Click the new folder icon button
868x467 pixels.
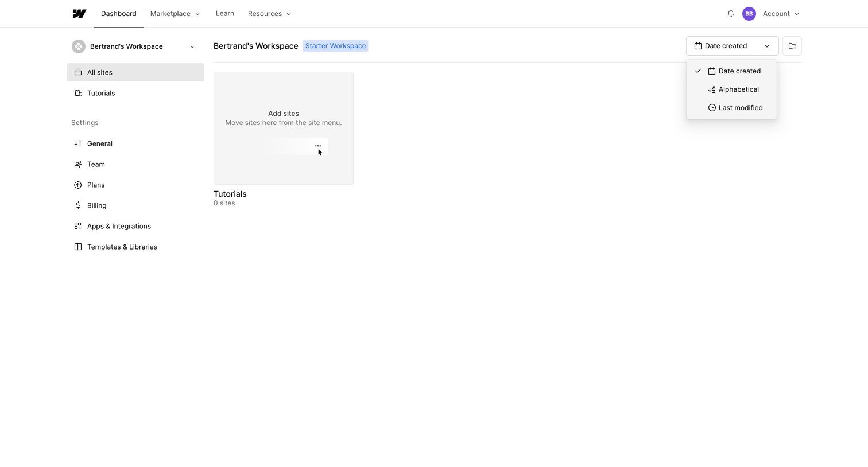tap(792, 46)
